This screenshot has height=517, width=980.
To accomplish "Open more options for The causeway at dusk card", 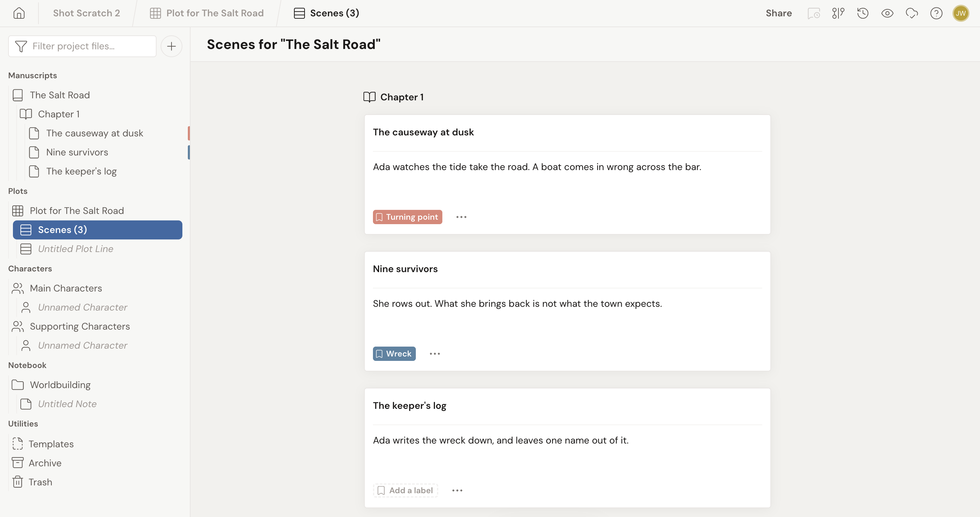I will [461, 217].
